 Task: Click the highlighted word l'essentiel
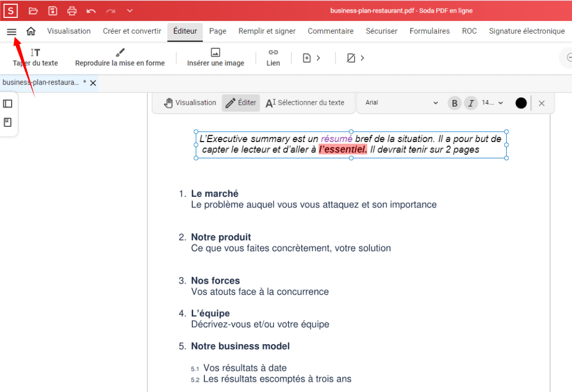click(x=343, y=149)
